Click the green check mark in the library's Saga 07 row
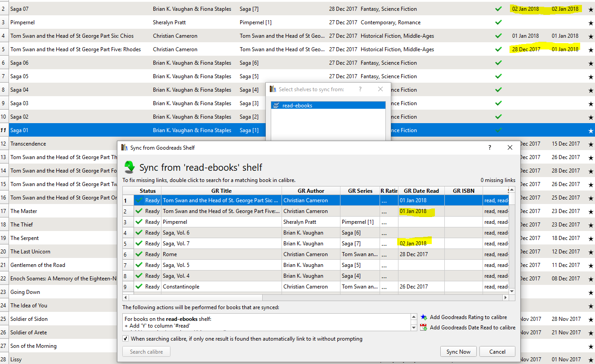Viewport: 595px width, 364px height. 498,9
